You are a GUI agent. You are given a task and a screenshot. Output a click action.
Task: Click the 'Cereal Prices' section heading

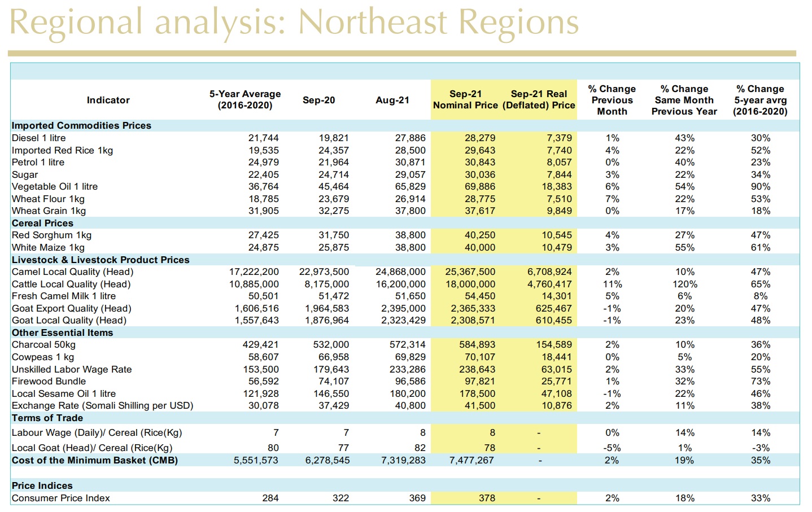(42, 223)
